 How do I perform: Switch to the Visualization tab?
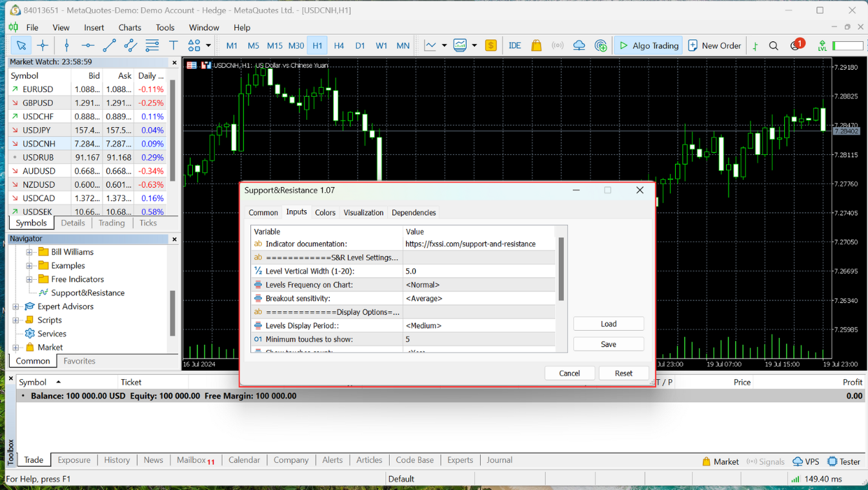(x=363, y=213)
